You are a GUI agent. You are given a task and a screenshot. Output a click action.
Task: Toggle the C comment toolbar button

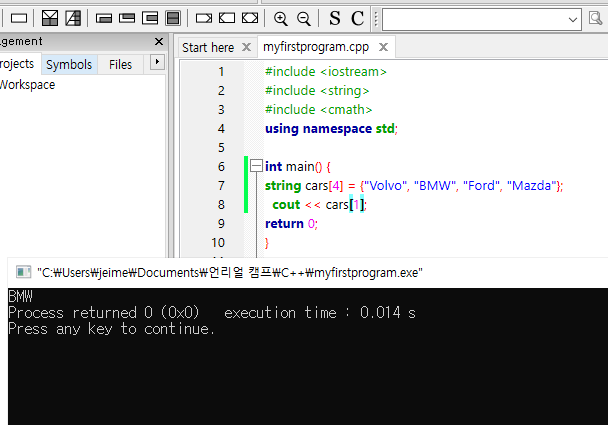358,18
